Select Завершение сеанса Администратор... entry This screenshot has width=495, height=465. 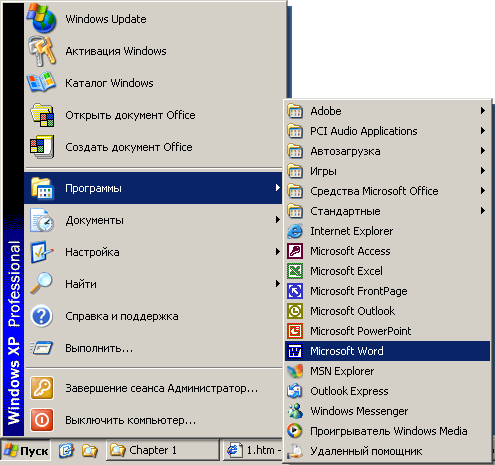[x=153, y=388]
